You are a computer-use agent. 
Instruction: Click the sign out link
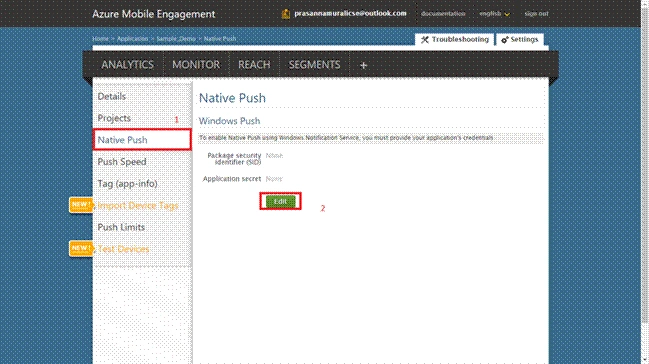536,14
